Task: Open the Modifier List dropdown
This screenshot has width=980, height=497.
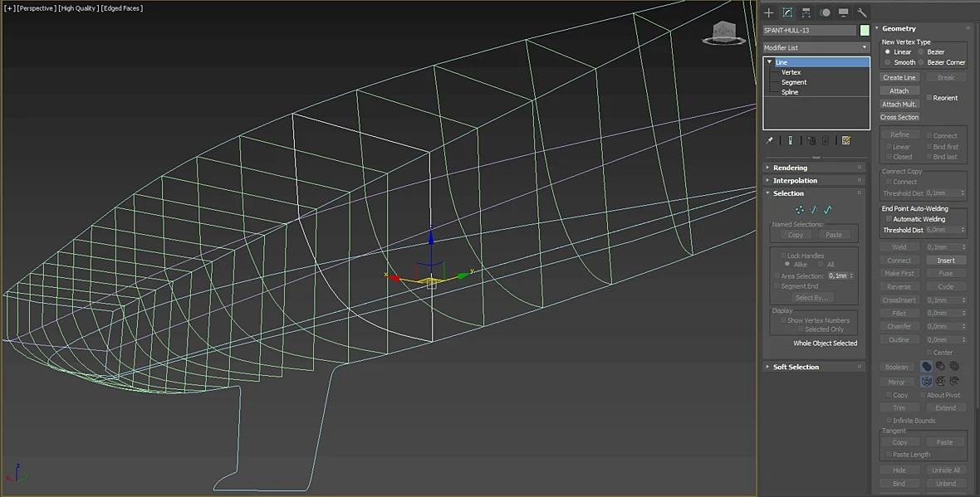Action: [816, 47]
